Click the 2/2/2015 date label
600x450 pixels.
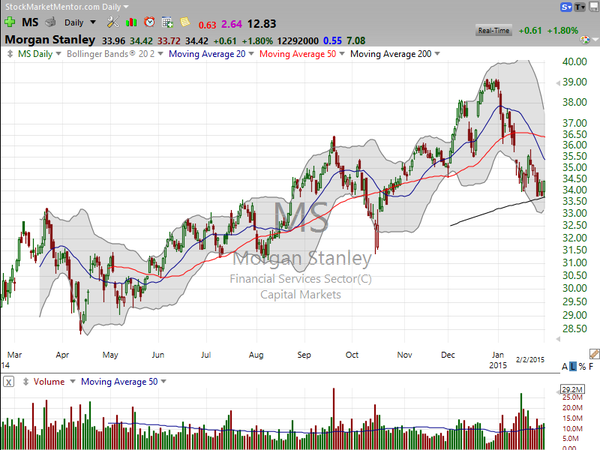(530, 359)
